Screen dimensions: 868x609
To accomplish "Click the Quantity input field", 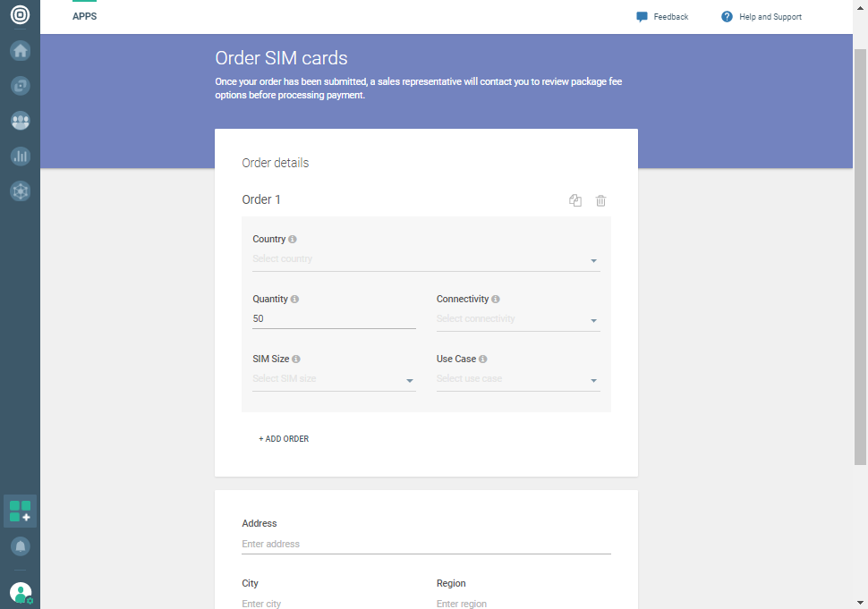I will click(x=333, y=319).
